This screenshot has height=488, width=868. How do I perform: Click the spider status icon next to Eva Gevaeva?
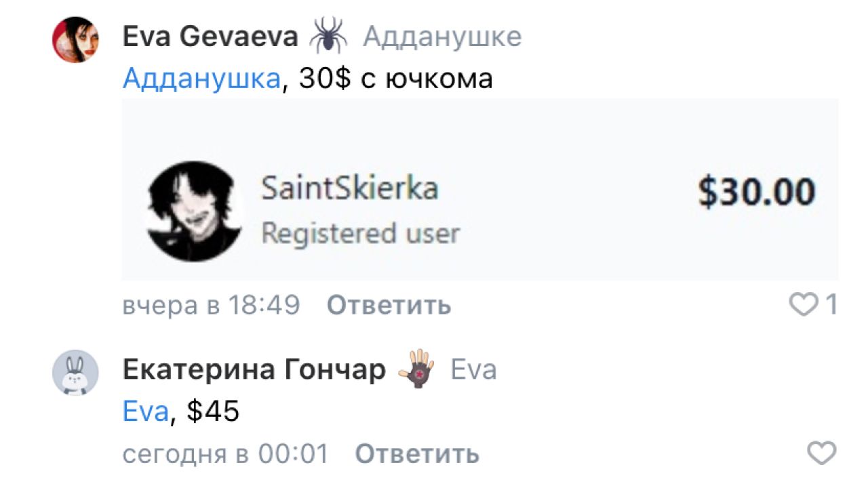pyautogui.click(x=329, y=36)
